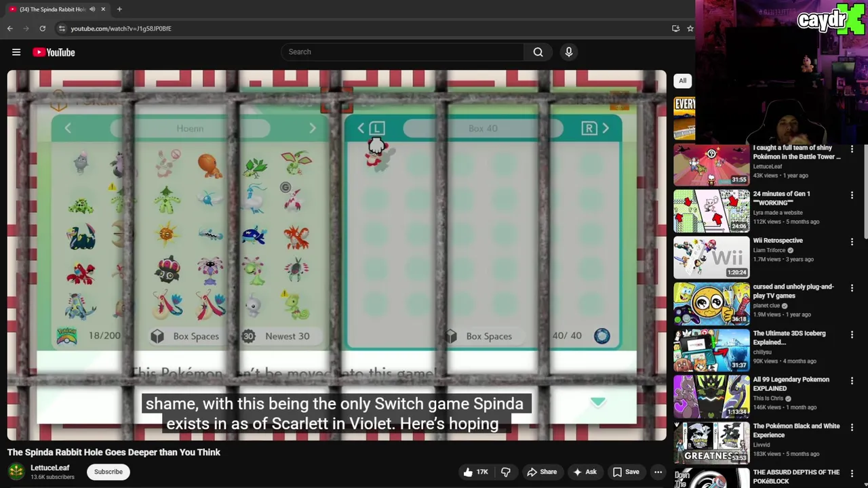Go to the YouTube home logo

click(x=54, y=52)
